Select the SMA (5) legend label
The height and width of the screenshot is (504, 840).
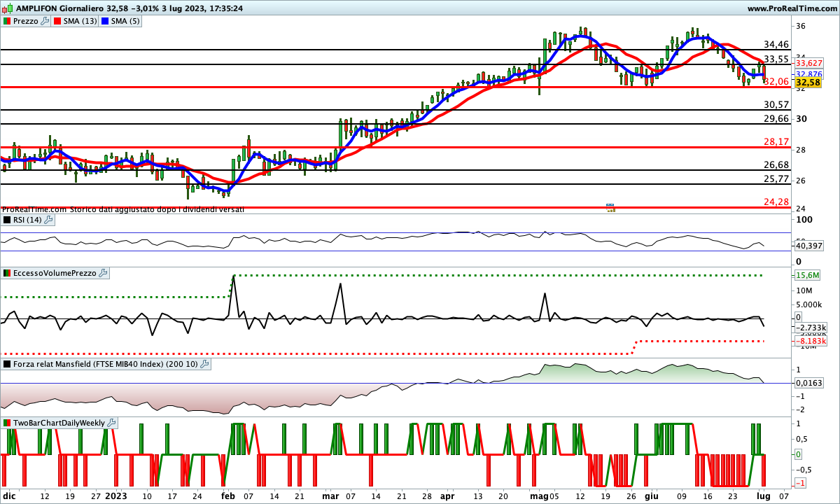125,21
